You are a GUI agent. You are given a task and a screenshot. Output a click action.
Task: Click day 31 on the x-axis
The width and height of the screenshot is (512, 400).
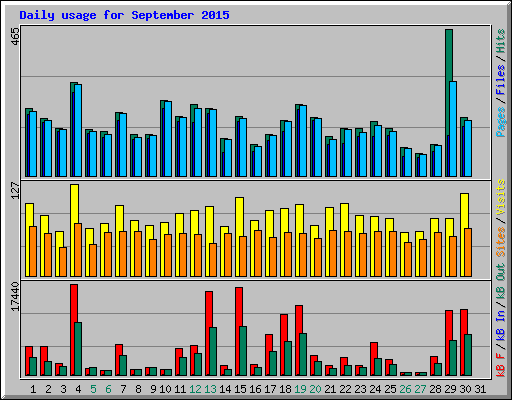click(x=480, y=389)
